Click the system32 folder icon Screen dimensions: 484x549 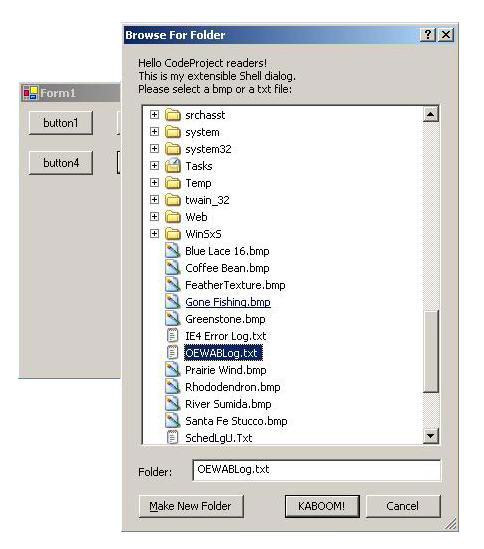click(x=173, y=149)
